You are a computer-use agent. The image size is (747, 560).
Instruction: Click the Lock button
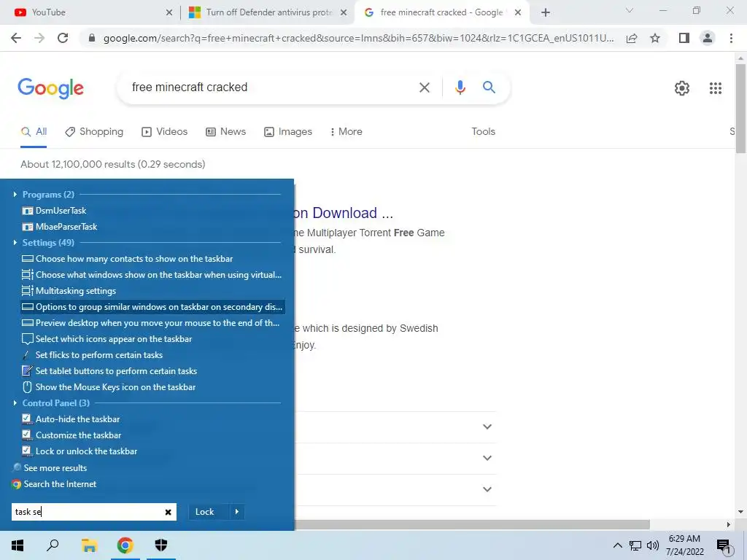tap(205, 512)
